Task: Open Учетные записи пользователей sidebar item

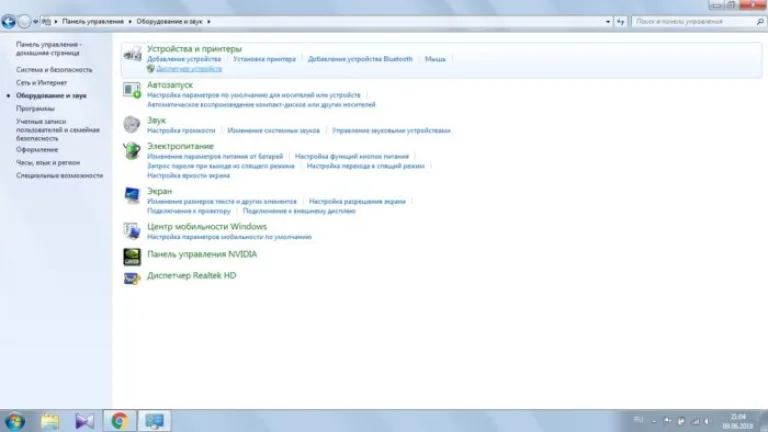Action: click(x=57, y=130)
